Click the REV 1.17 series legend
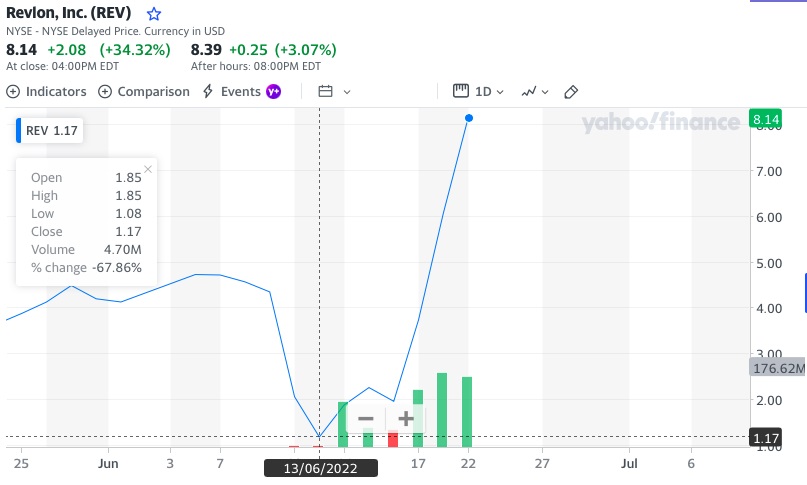The width and height of the screenshot is (807, 485). (49, 130)
